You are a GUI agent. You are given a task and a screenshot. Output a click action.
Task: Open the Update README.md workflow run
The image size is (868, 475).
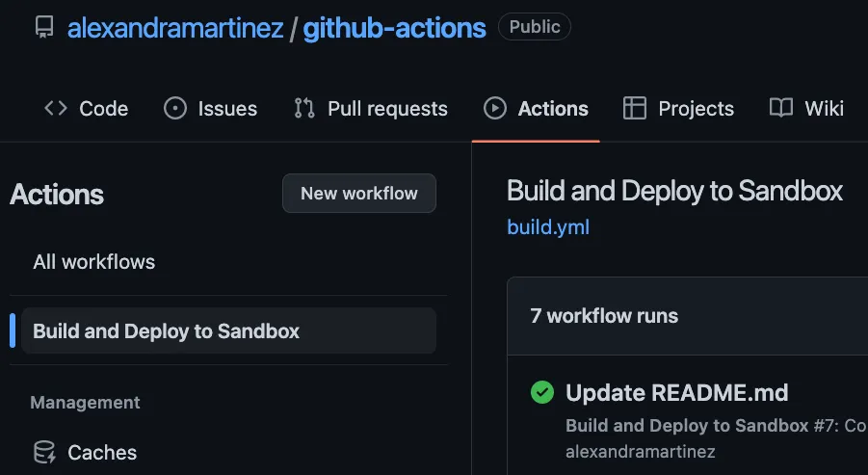pyautogui.click(x=676, y=392)
